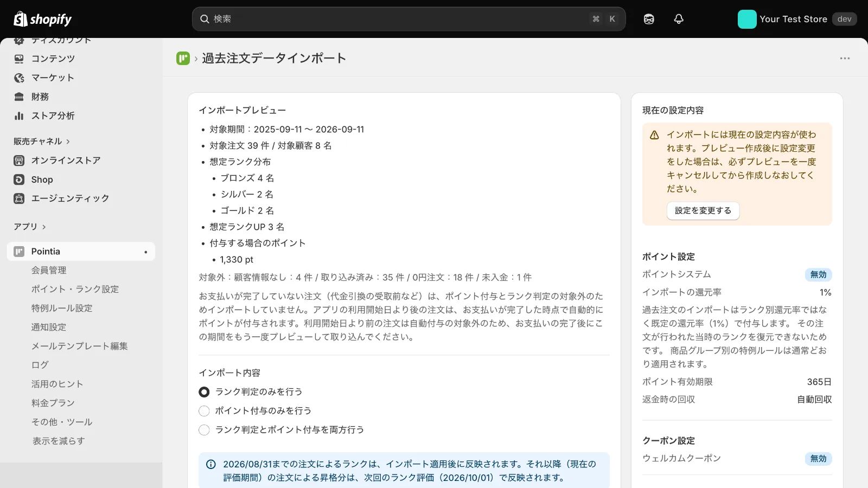Open 会員管理 in the Pointia menu
868x488 pixels.
(49, 270)
